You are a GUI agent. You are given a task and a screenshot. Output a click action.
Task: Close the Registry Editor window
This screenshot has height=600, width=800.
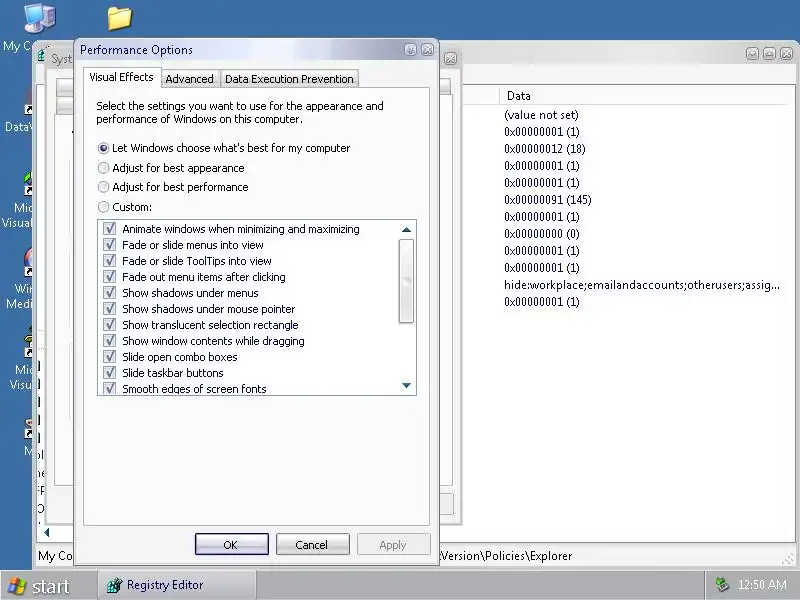pyautogui.click(x=787, y=54)
